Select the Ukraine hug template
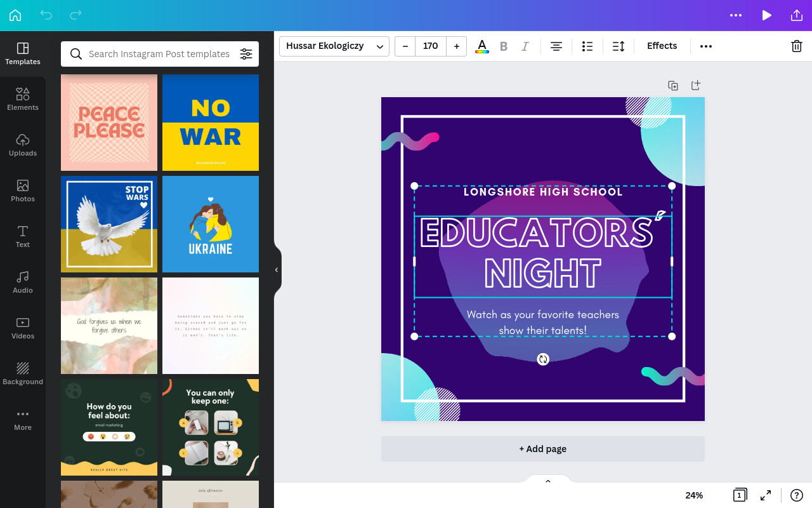The width and height of the screenshot is (812, 508). point(211,224)
